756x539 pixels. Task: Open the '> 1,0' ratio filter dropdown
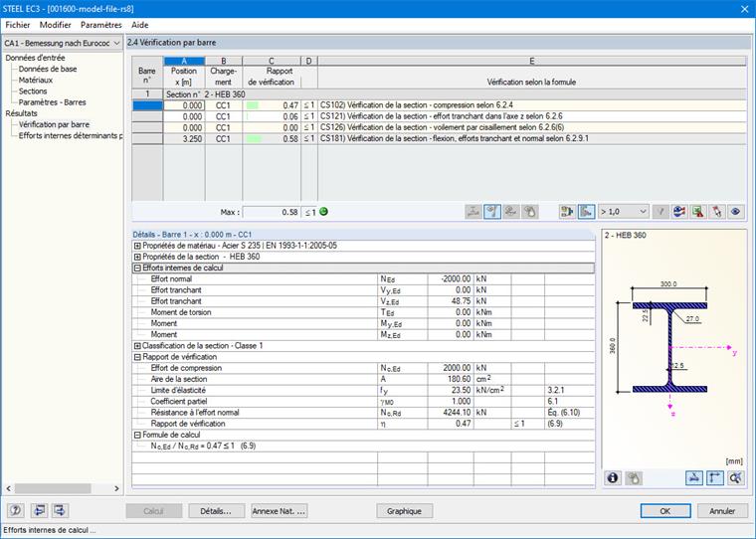click(624, 212)
